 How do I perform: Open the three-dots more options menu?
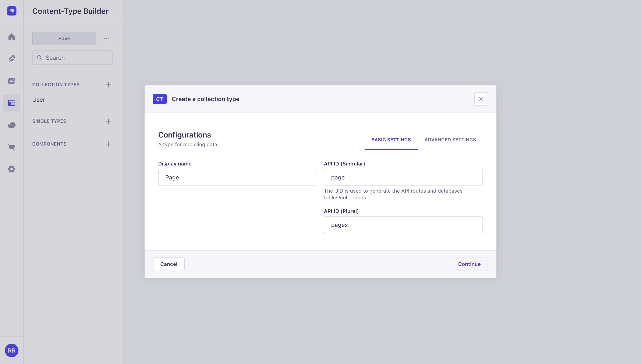coord(106,39)
